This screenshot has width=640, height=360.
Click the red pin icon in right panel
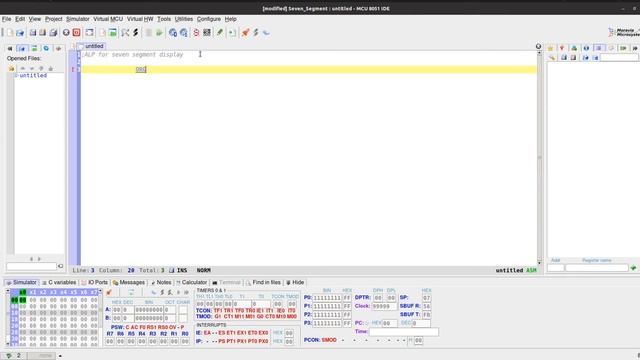coord(562,48)
